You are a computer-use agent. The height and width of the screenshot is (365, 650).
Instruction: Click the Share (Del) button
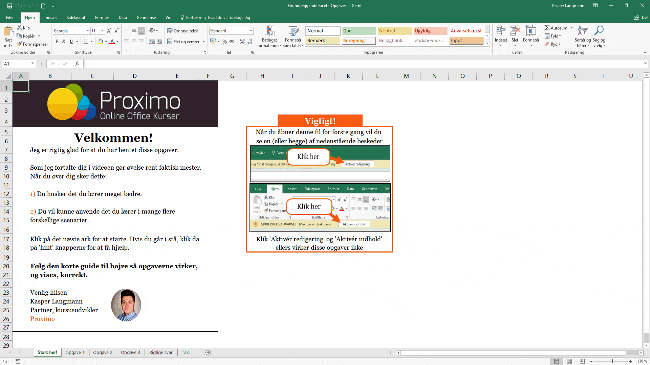(x=641, y=17)
